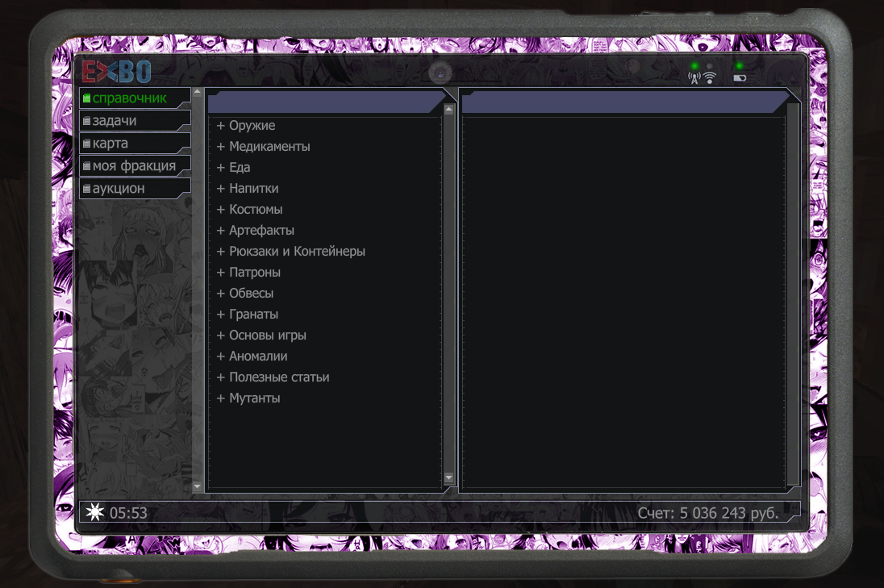Open the аукцион tab
Viewport: 884px width, 588px height.
click(135, 188)
